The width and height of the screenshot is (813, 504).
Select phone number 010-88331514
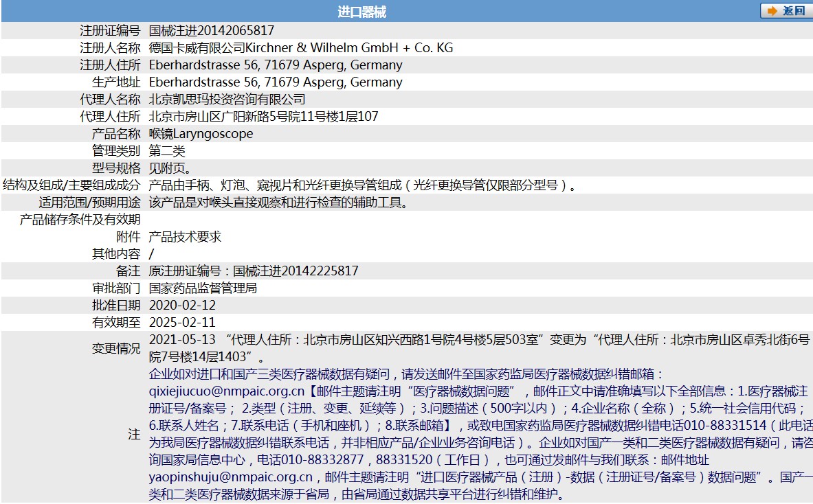tap(724, 425)
